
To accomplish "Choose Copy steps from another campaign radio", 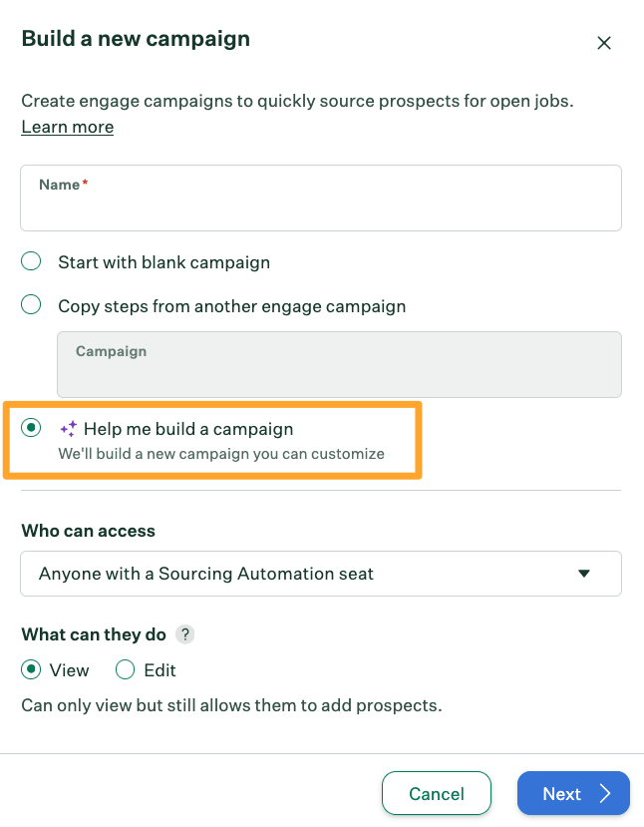I will (x=32, y=305).
